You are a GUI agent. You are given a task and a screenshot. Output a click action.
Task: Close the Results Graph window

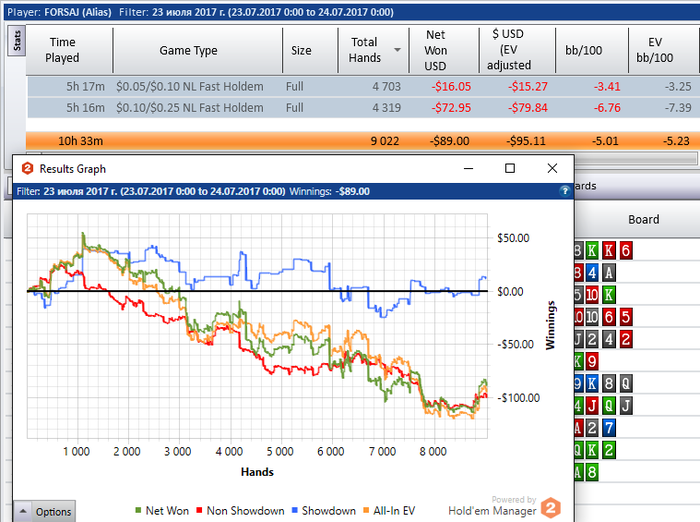(552, 168)
